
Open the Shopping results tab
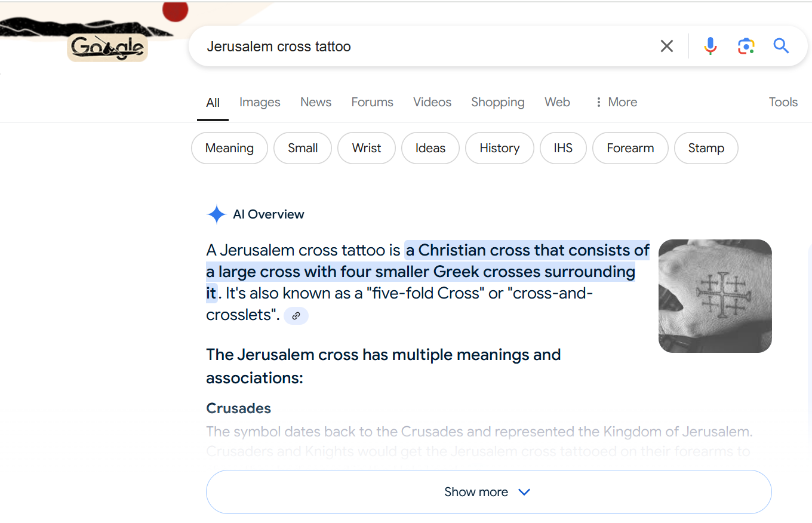tap(497, 102)
